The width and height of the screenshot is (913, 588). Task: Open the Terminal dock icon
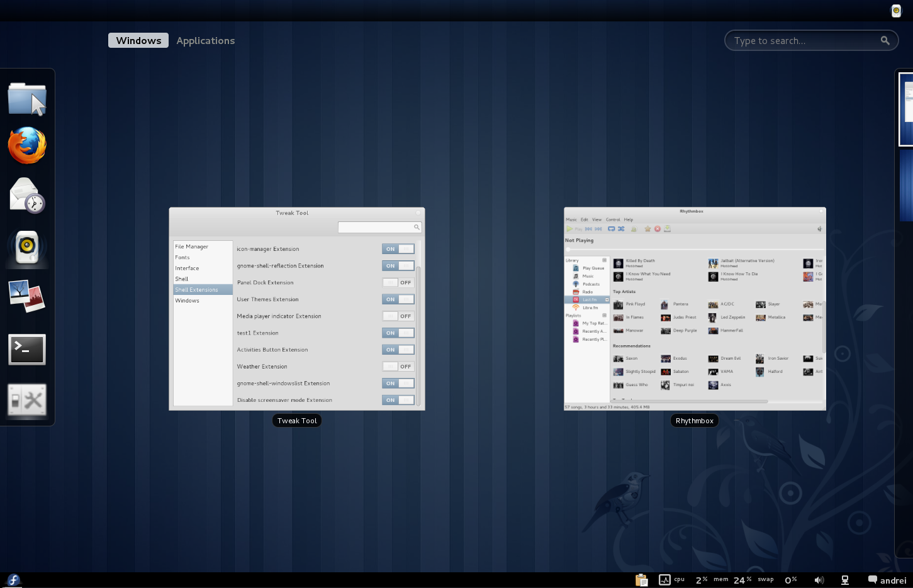[x=27, y=350]
